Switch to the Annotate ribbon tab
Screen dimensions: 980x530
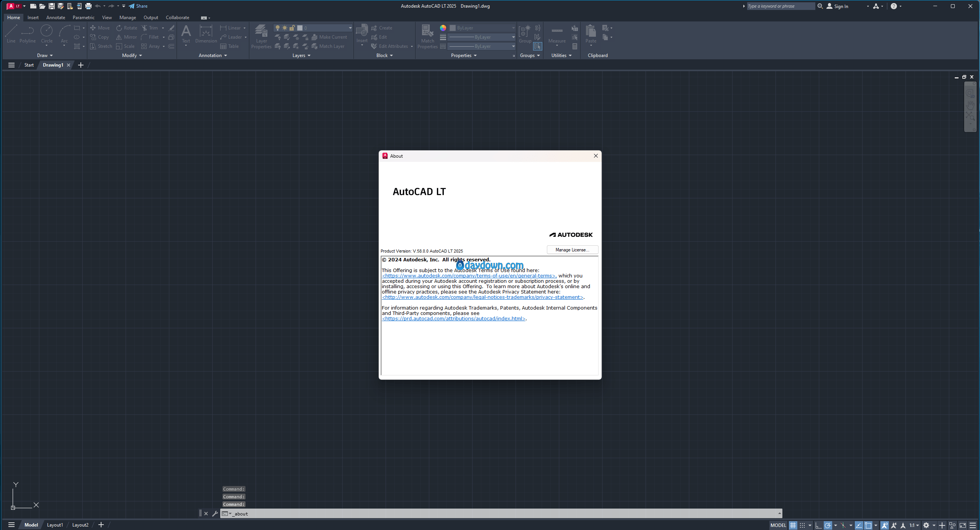coord(56,18)
